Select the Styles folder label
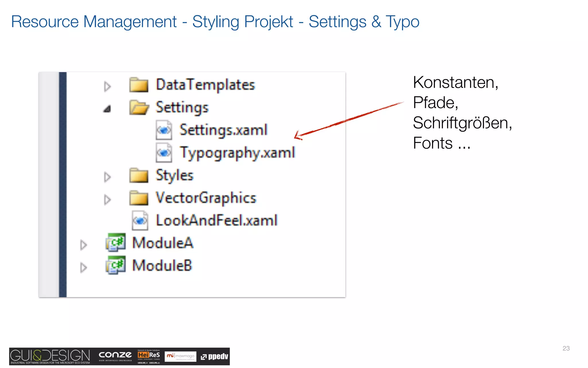The height and width of the screenshot is (368, 588). 175,175
